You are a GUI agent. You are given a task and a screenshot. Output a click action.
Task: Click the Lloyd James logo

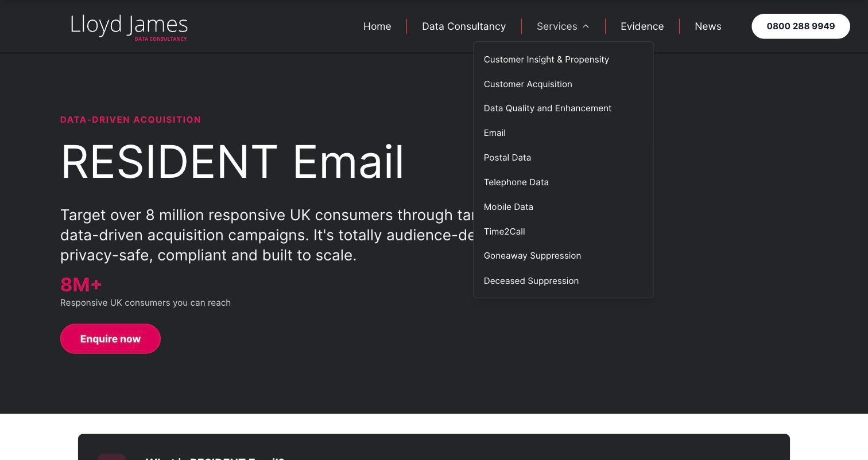coord(129,28)
